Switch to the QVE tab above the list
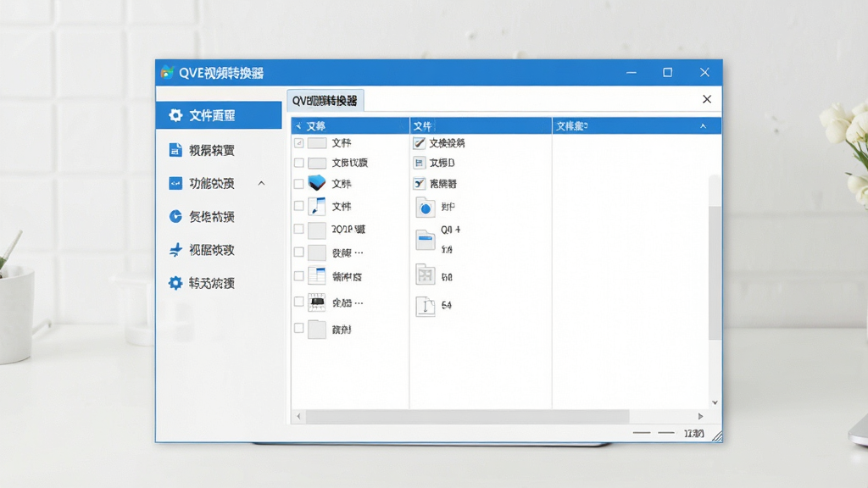868x488 pixels. [325, 101]
